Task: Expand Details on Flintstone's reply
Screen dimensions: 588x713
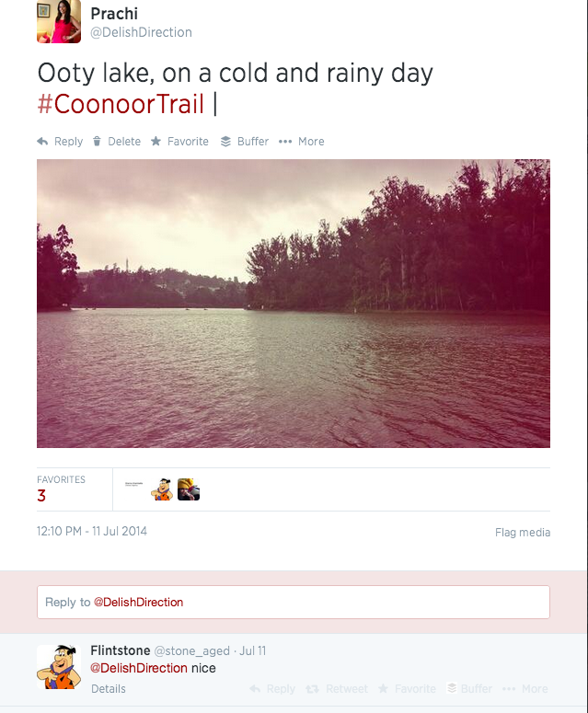Action: pos(109,689)
